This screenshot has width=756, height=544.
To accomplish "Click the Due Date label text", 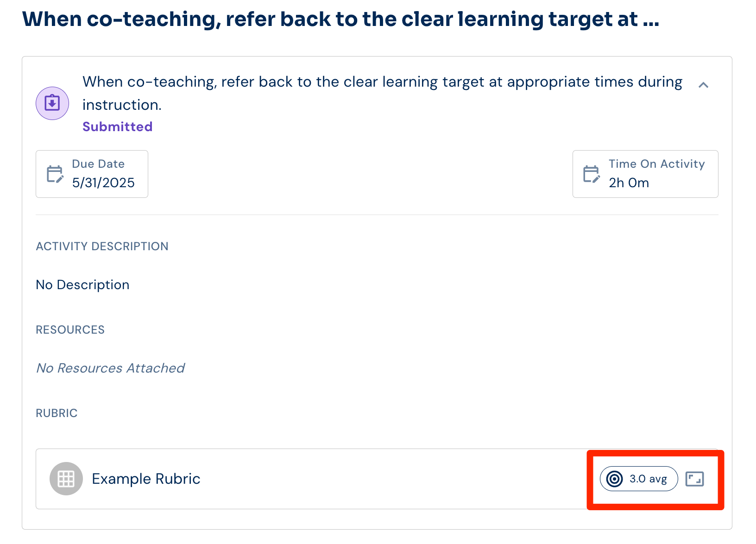I will click(98, 164).
